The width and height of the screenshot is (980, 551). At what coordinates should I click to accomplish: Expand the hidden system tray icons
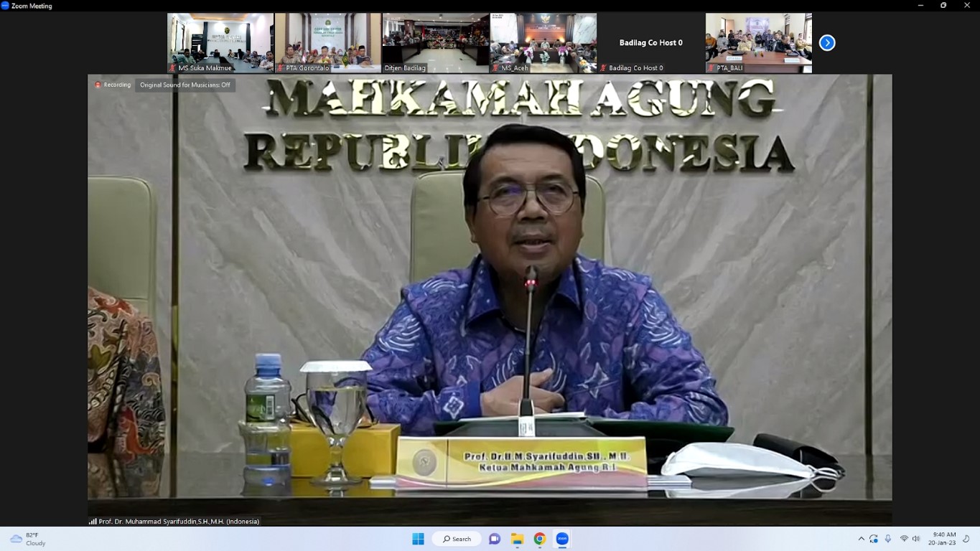862,539
